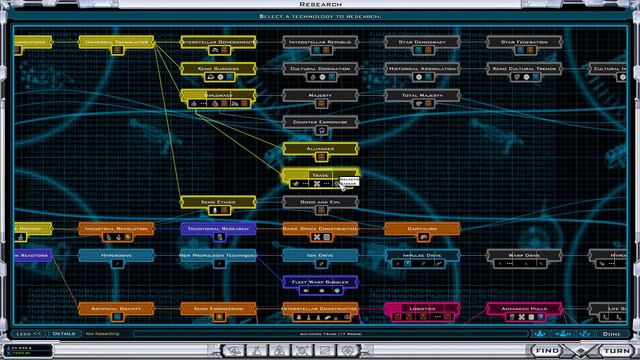Open the Details panel
The width and height of the screenshot is (640, 360).
pyautogui.click(x=64, y=333)
